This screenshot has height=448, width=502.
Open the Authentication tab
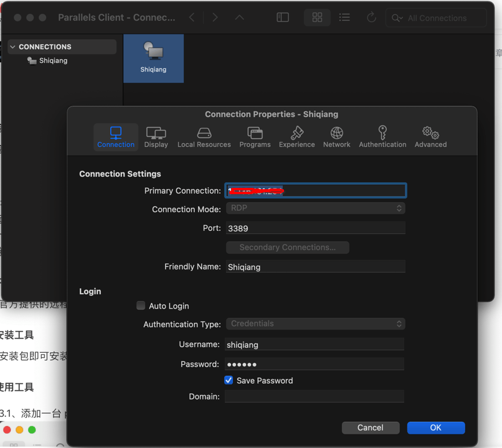382,138
